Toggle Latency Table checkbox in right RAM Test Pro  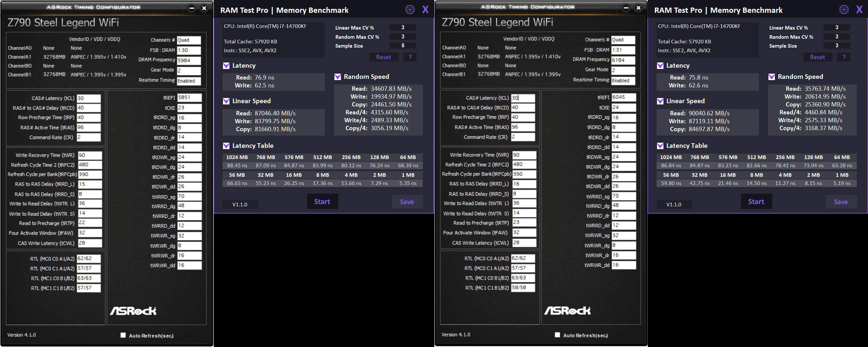(x=660, y=146)
